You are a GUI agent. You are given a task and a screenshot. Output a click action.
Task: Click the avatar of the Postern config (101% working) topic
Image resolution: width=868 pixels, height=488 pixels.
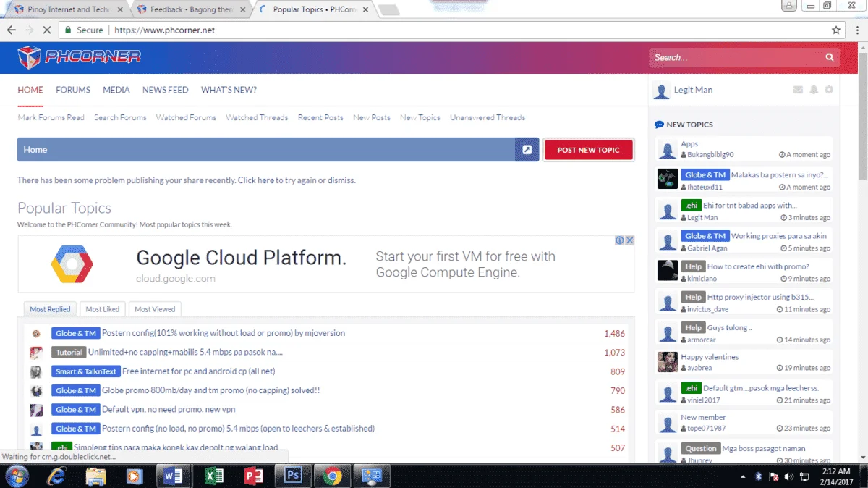(35, 334)
